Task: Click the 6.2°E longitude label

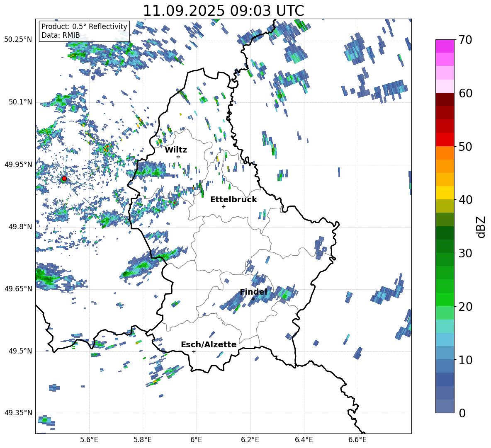Action: pyautogui.click(x=250, y=440)
